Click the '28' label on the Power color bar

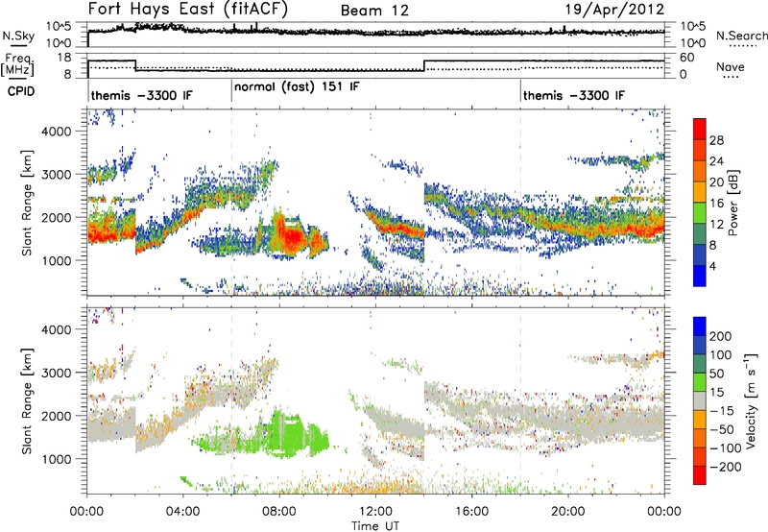[x=716, y=140]
